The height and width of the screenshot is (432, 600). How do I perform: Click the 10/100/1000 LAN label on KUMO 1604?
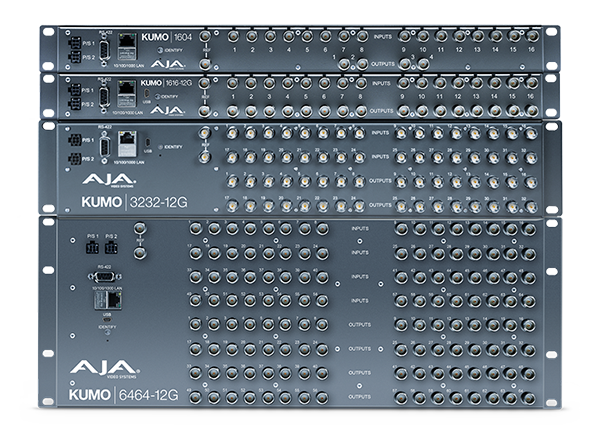click(129, 66)
